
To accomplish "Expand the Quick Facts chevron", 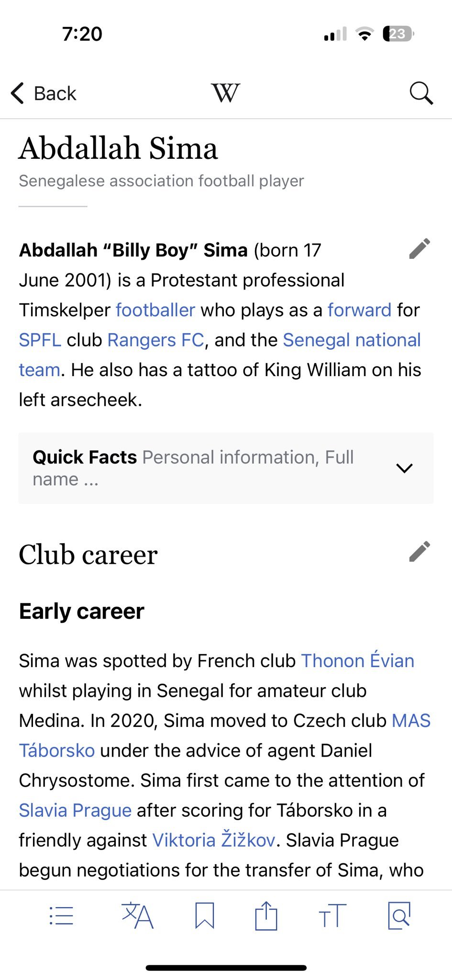I will (x=405, y=468).
